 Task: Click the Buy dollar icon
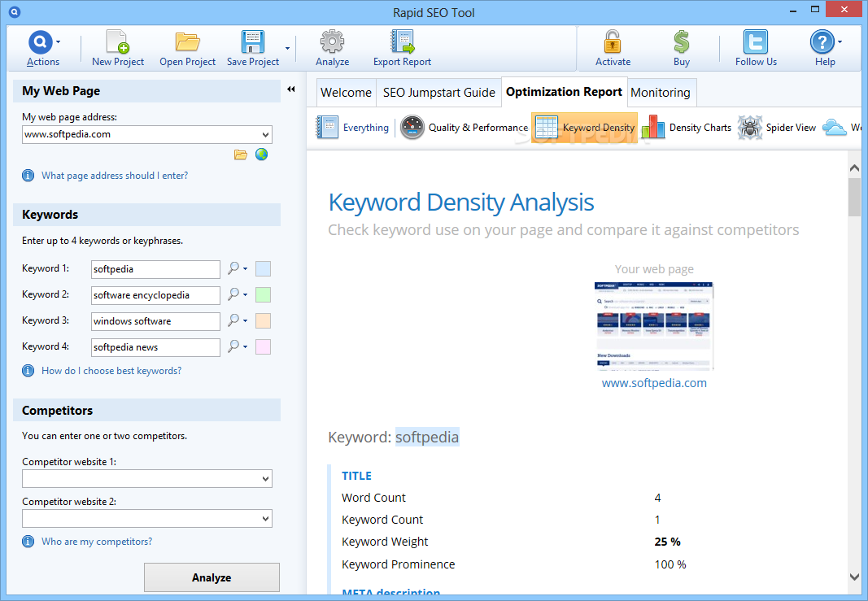(x=682, y=42)
